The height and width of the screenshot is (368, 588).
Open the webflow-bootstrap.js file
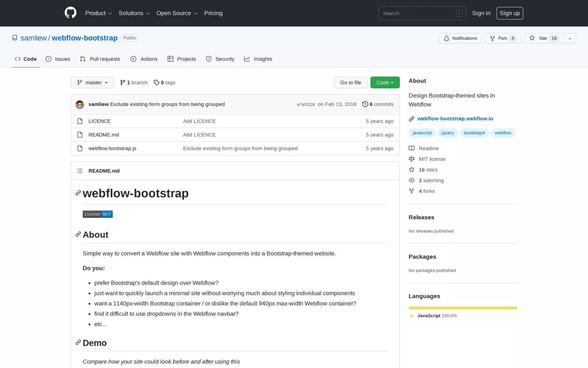[112, 148]
